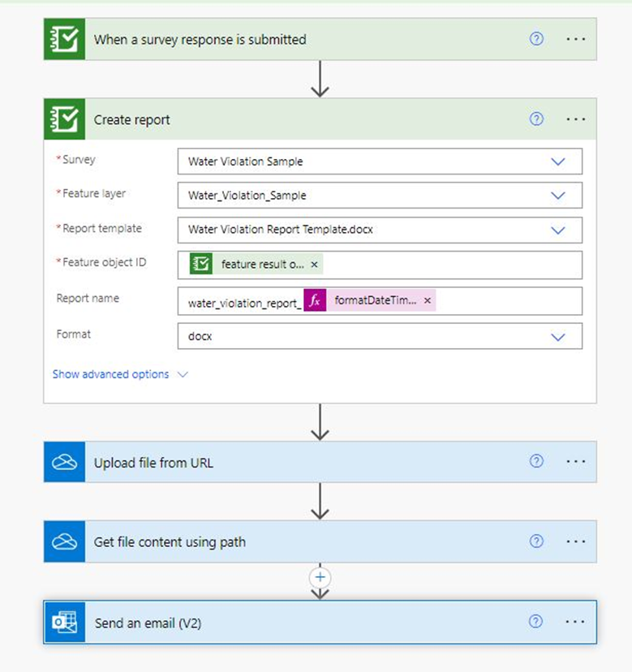Click the Outlook icon on Send an email
This screenshot has height=672, width=632.
click(x=64, y=622)
